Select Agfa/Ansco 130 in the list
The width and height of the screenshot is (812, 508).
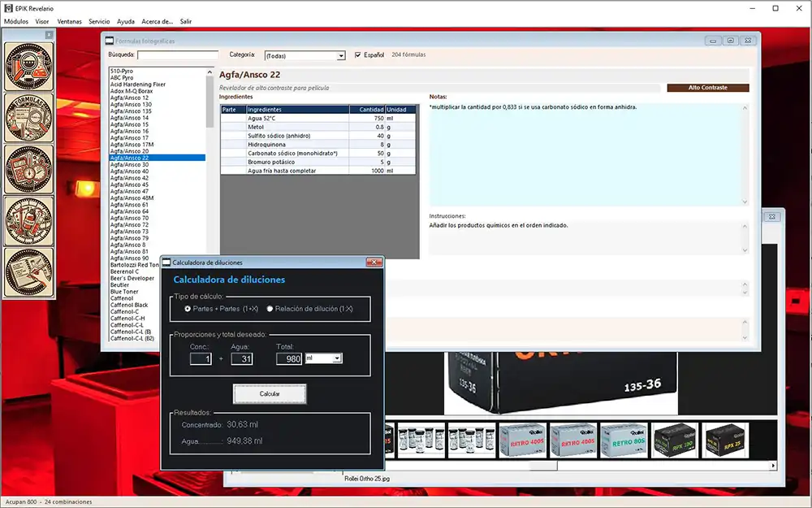pos(131,104)
